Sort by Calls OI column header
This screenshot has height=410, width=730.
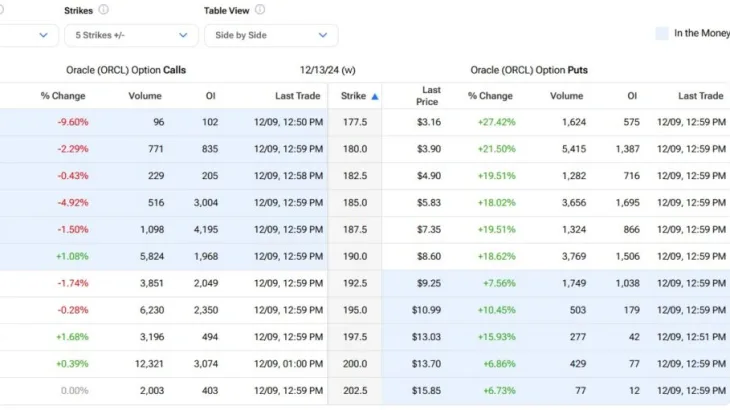click(x=210, y=96)
